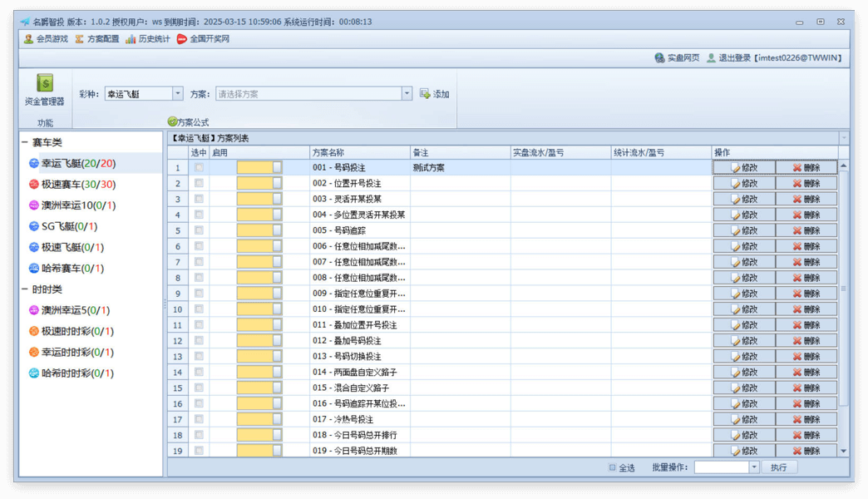Delete scheme 005 号码追踪
Image resolution: width=868 pixels, height=499 pixels.
[806, 230]
